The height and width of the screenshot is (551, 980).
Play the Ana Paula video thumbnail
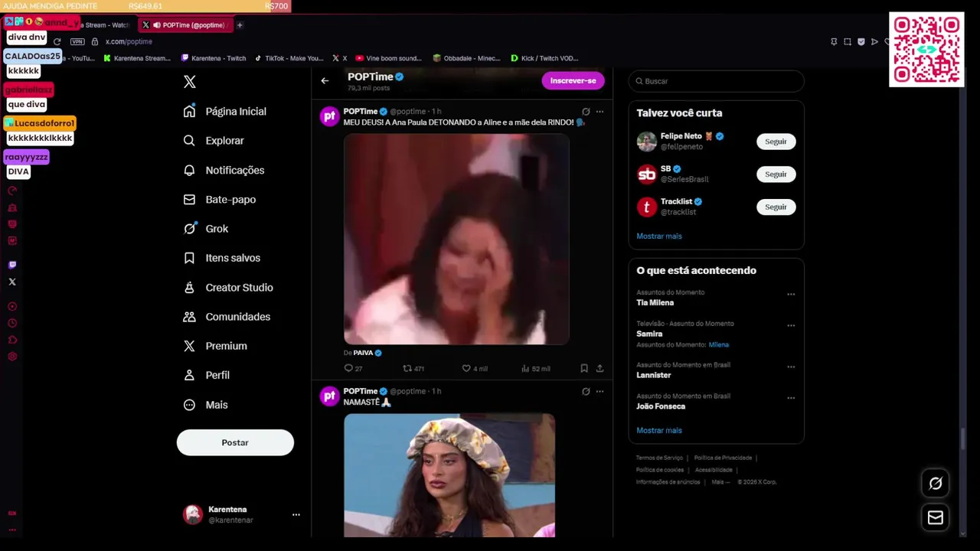coord(456,240)
